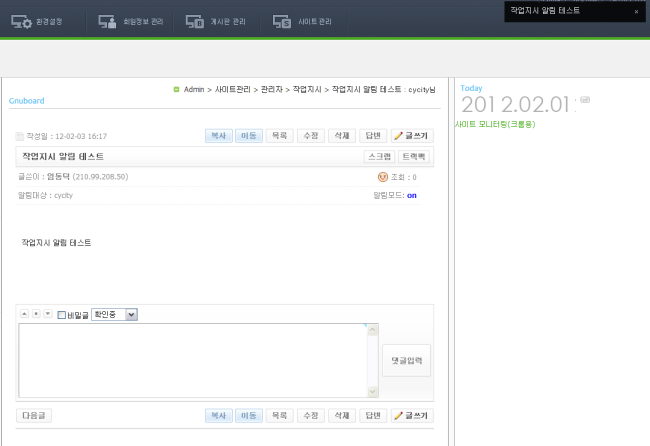Click the bottom 복사 button
This screenshot has height=446, width=650.
pyautogui.click(x=219, y=415)
